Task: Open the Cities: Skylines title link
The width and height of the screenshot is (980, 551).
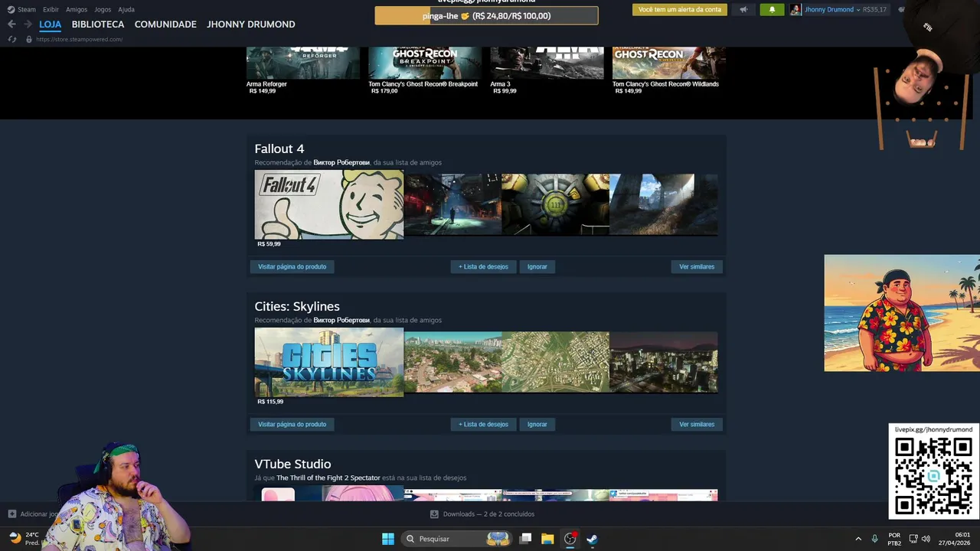Action: tap(297, 306)
